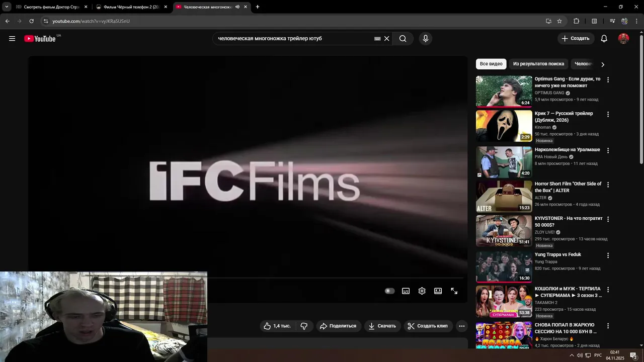
Task: Open options for Yung Trappa vs Feduk
Action: [608, 255]
